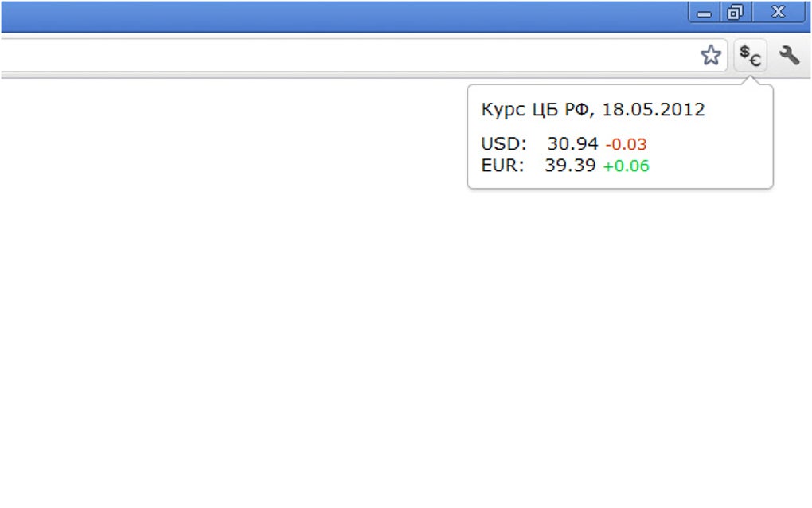Click the gray toolbar strip under address bar
This screenshot has width=812, height=508.
pos(362,76)
